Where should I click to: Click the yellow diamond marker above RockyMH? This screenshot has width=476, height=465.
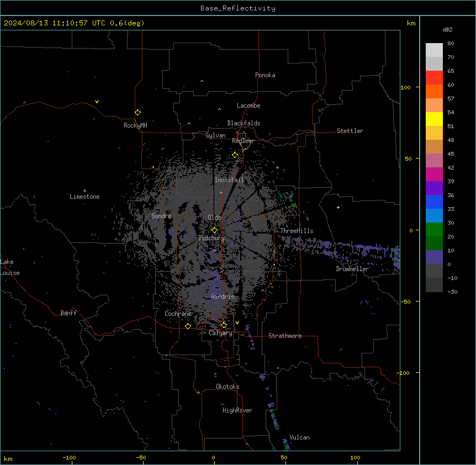click(x=138, y=113)
